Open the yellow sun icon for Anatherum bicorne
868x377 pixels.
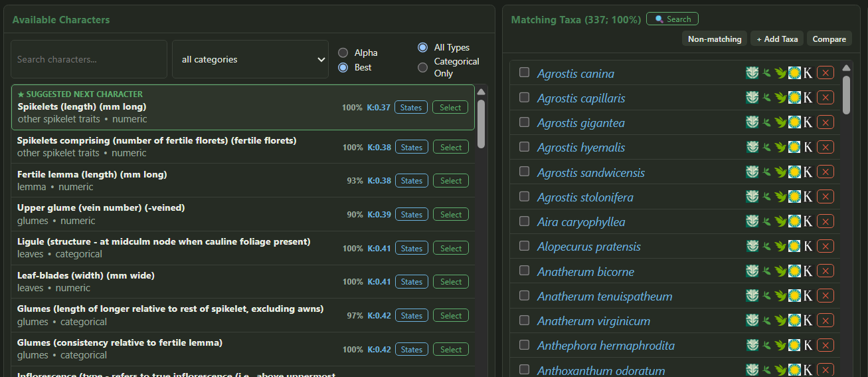tap(794, 271)
